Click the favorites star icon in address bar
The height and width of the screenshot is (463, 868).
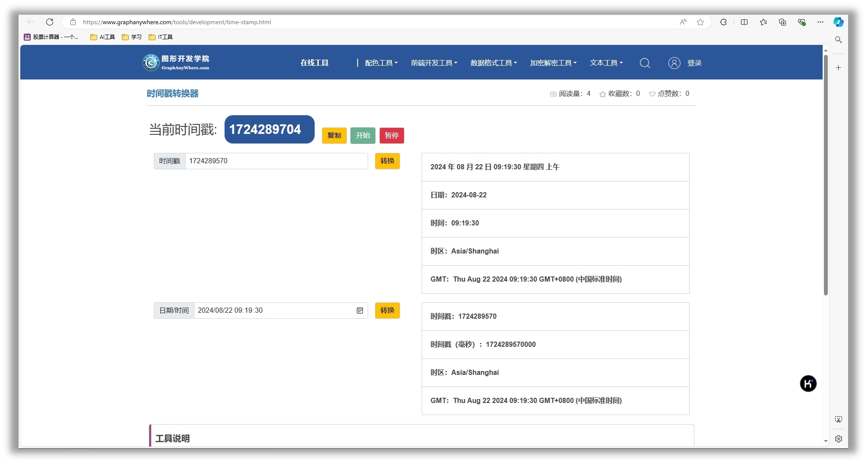(x=700, y=22)
